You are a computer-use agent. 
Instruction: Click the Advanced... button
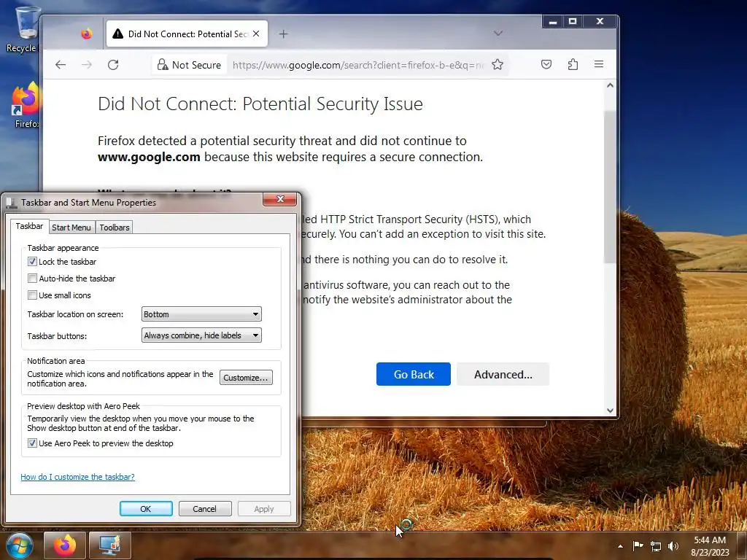(503, 374)
